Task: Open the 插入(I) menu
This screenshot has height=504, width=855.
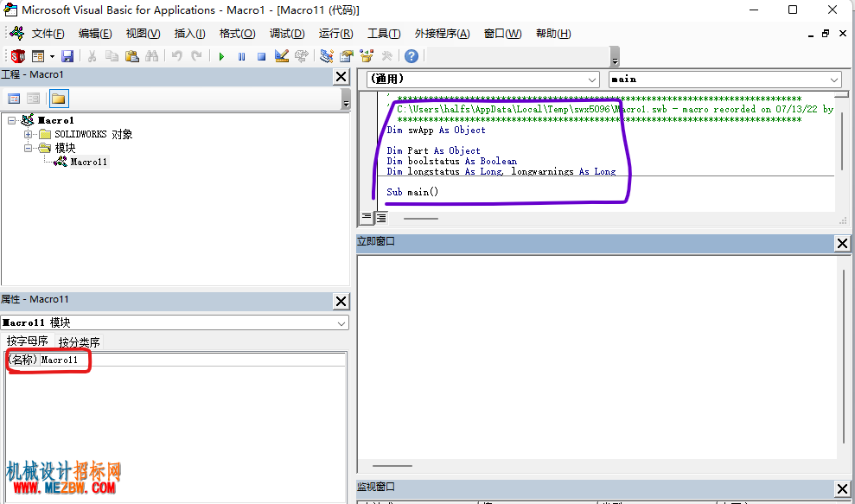Action: point(189,33)
